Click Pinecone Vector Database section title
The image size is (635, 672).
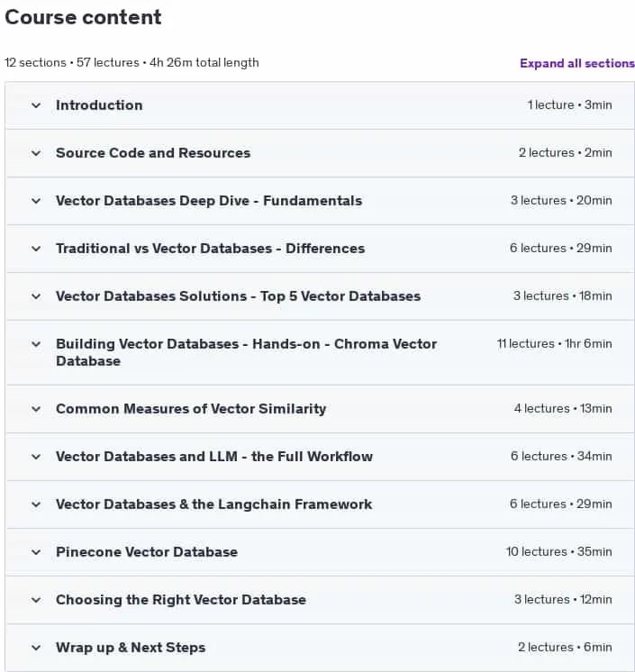pyautogui.click(x=147, y=552)
